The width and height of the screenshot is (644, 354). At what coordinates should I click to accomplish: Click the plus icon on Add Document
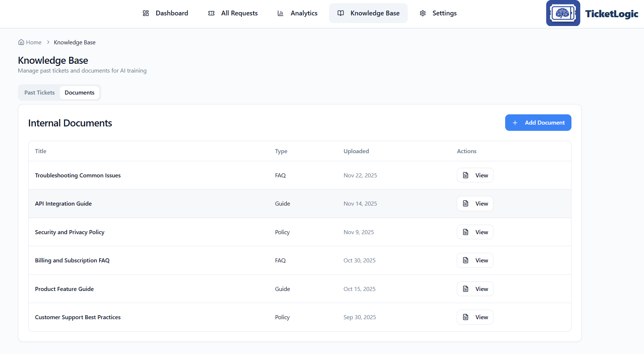515,122
